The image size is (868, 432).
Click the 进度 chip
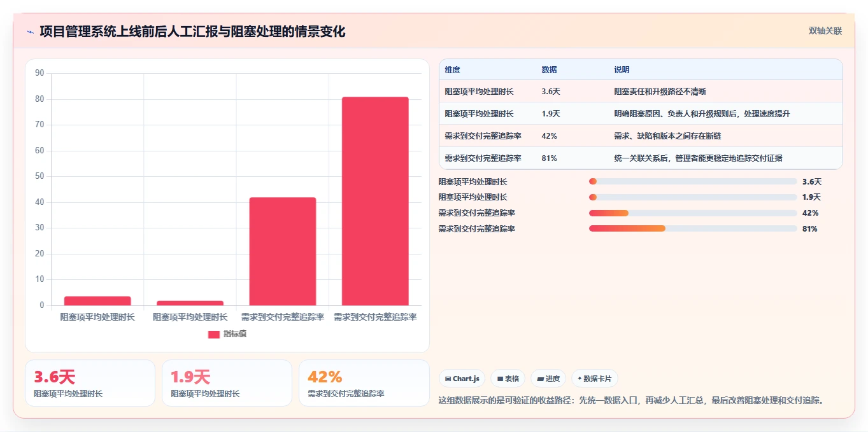point(548,379)
